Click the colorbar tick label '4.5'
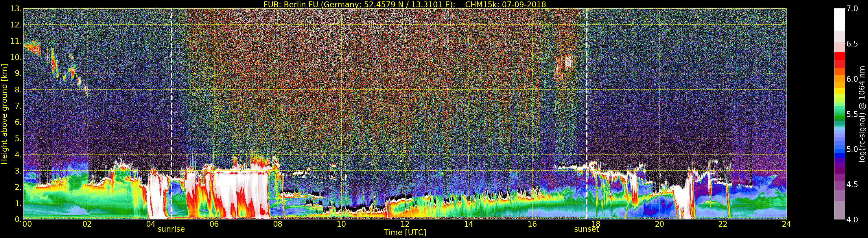 coord(852,185)
